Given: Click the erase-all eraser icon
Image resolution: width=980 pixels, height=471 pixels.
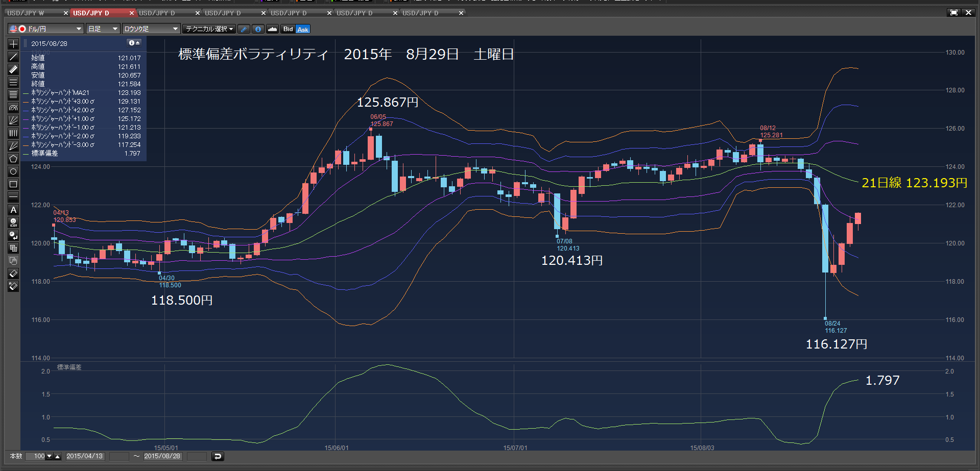Looking at the screenshot, I should click(13, 286).
